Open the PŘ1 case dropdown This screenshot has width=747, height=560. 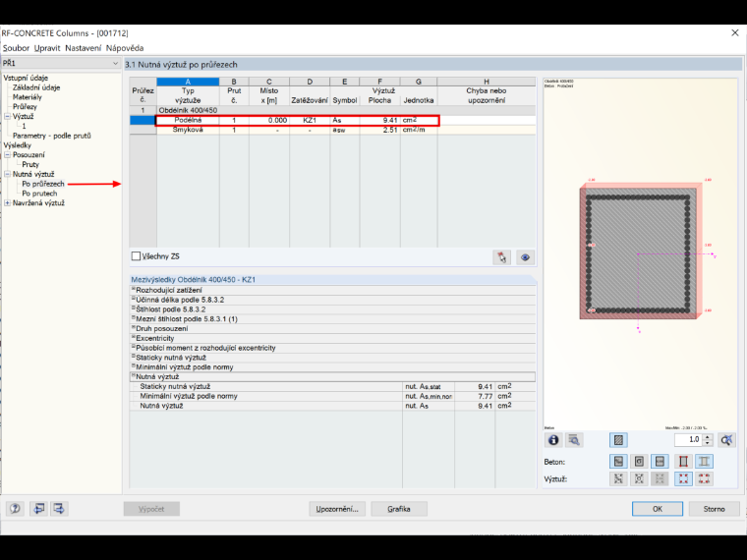click(115, 63)
